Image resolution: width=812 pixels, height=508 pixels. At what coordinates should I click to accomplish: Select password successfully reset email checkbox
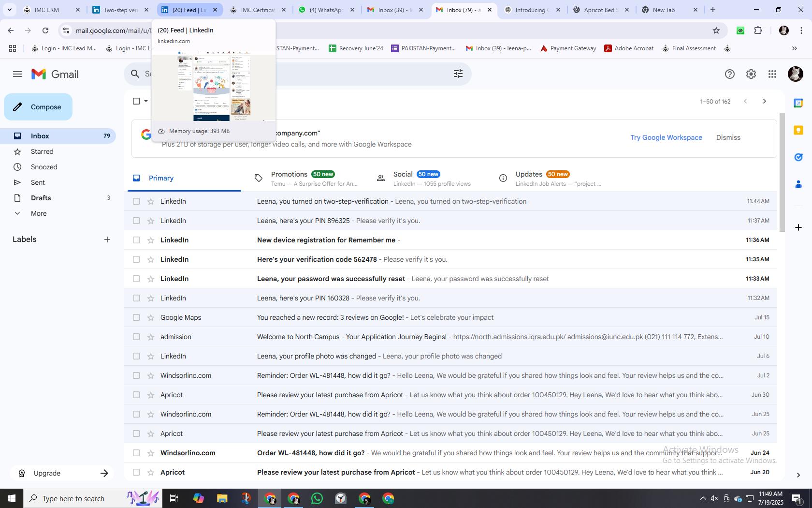click(x=136, y=279)
